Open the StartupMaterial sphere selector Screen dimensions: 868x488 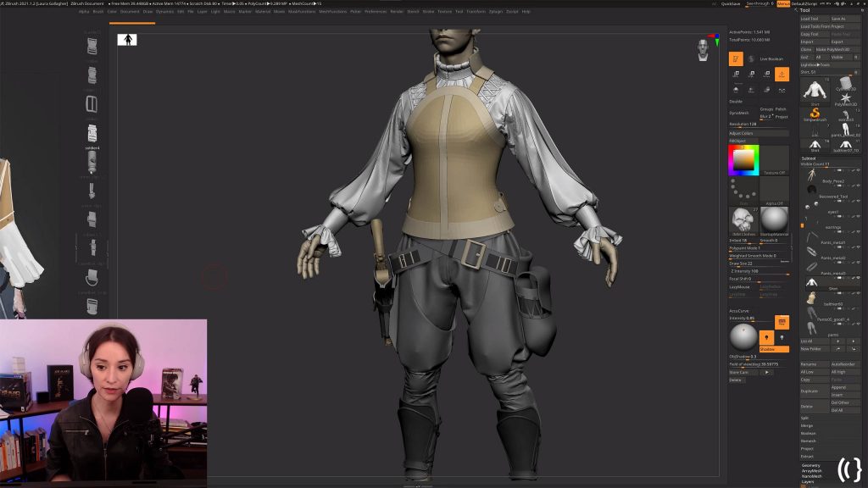pyautogui.click(x=774, y=221)
